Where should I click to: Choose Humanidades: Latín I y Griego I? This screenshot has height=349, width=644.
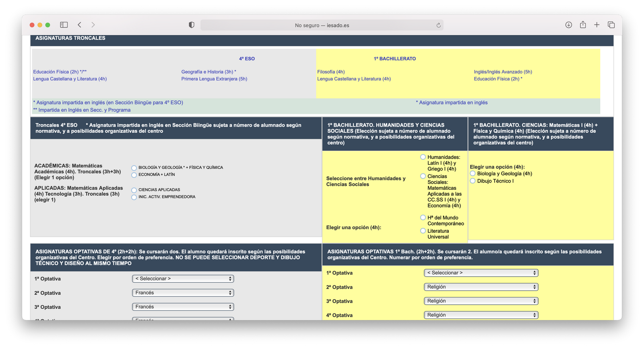tap(423, 157)
